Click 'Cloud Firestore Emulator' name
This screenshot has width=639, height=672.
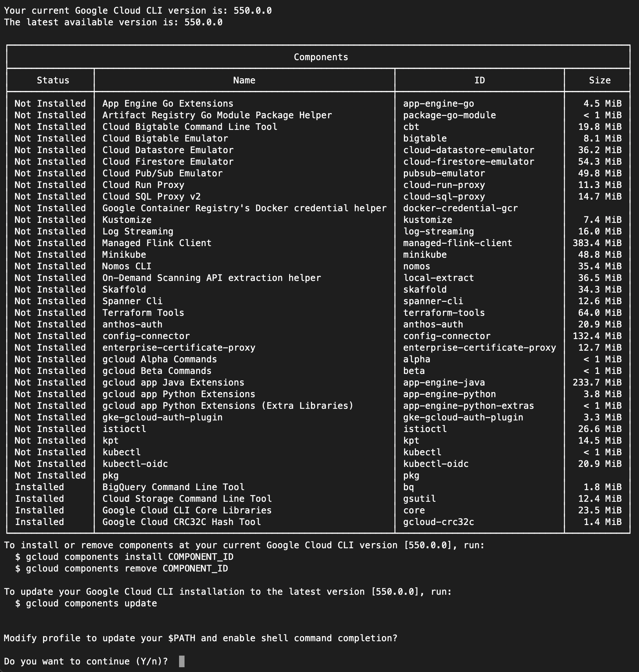(x=168, y=162)
